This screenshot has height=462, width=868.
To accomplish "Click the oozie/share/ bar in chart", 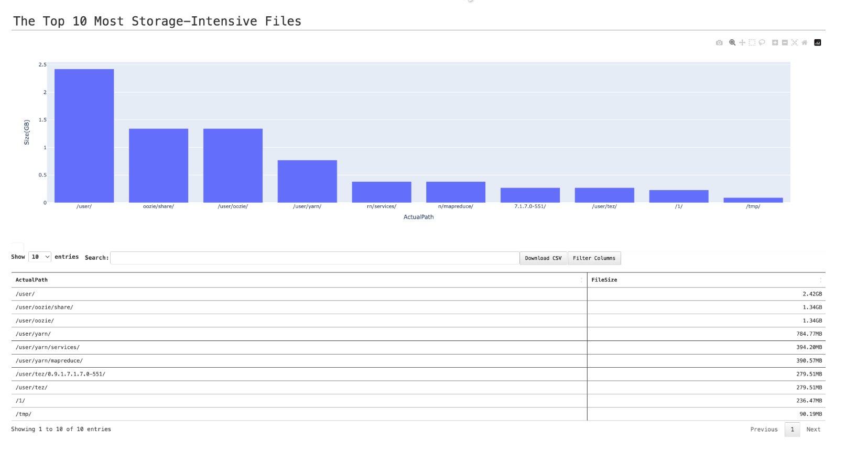I will [x=158, y=166].
